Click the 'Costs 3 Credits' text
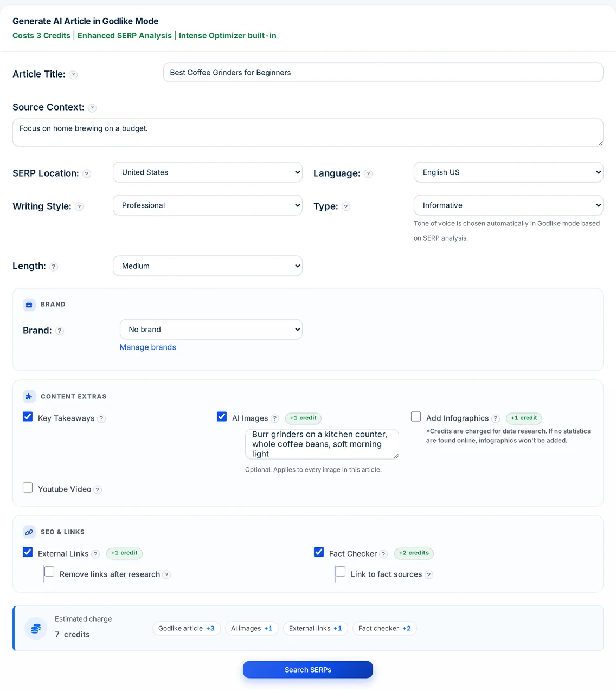 click(x=41, y=36)
